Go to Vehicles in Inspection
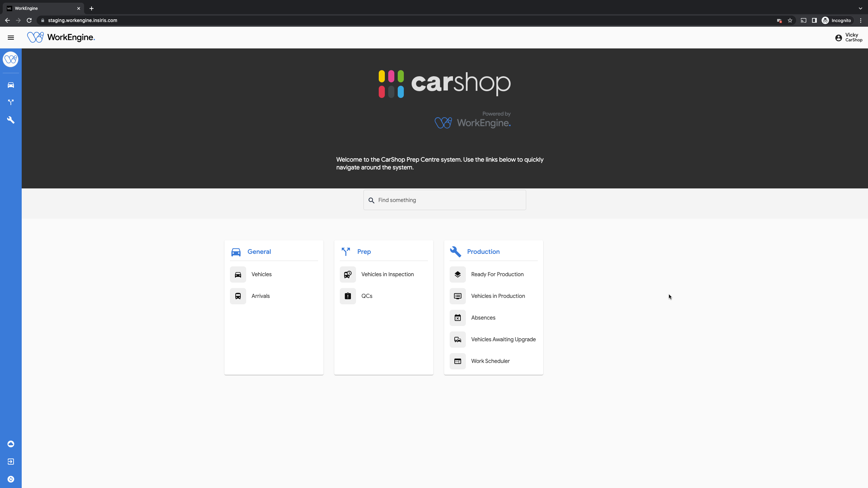The height and width of the screenshot is (488, 868). click(387, 274)
